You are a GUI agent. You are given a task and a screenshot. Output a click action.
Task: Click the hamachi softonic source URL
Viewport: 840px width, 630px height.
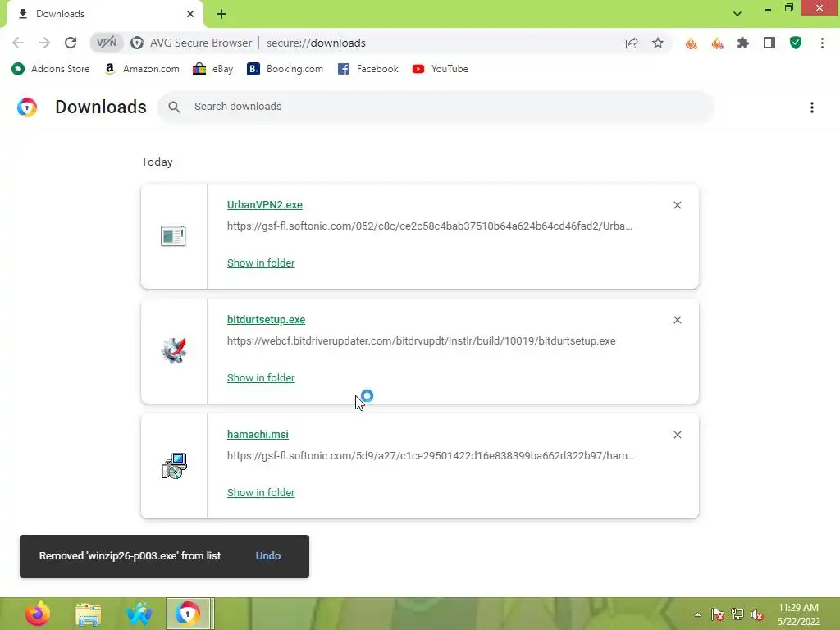coord(431,456)
